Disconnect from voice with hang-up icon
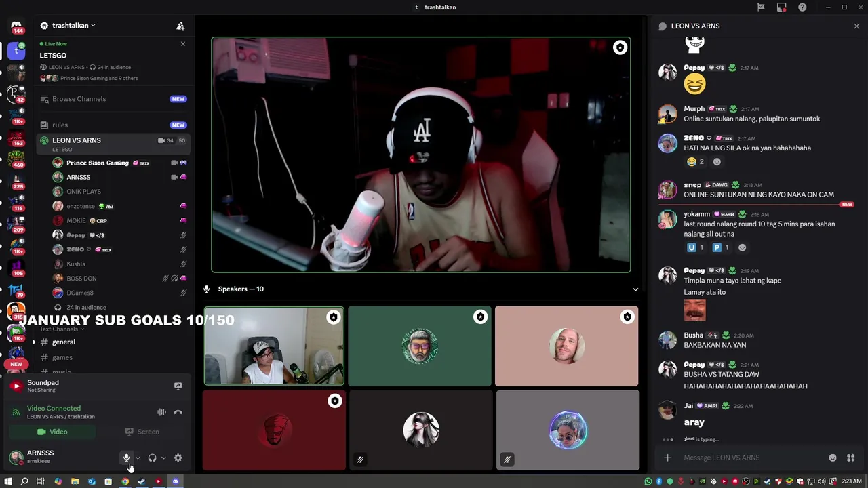Viewport: 868px width, 488px height. click(178, 412)
